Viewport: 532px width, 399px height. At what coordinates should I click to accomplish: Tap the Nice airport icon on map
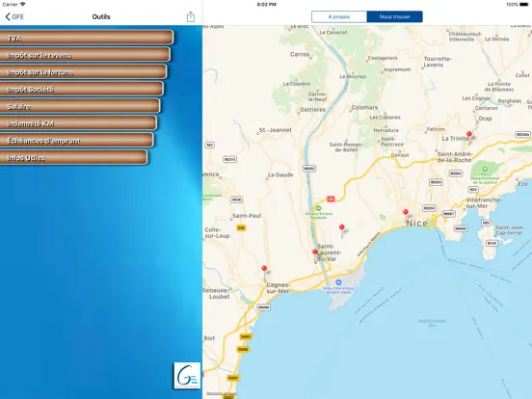tap(338, 282)
